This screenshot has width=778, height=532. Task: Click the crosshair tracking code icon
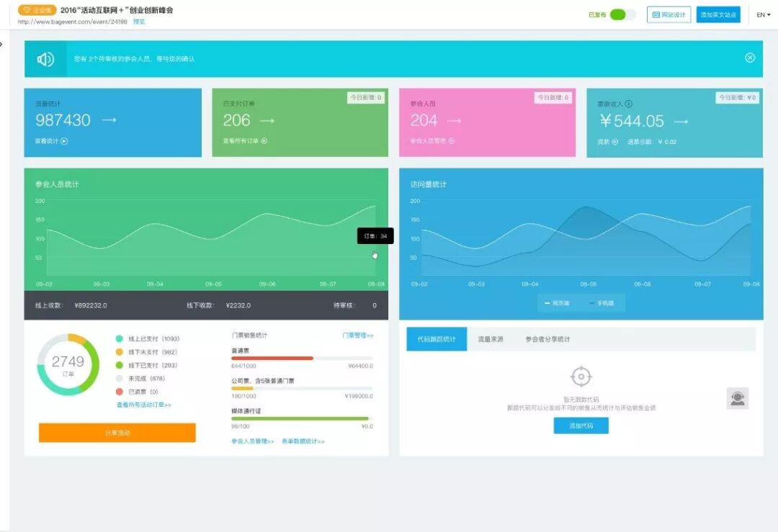coord(581,377)
